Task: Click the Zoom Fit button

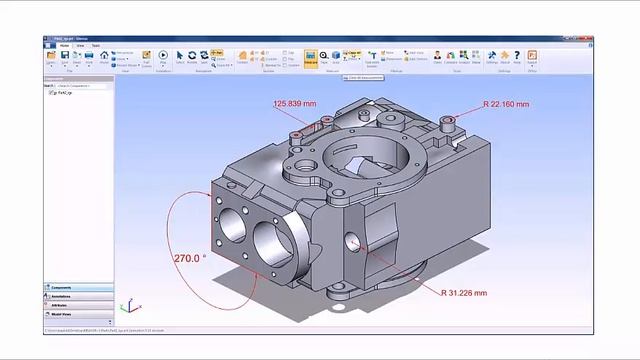Action: point(220,65)
